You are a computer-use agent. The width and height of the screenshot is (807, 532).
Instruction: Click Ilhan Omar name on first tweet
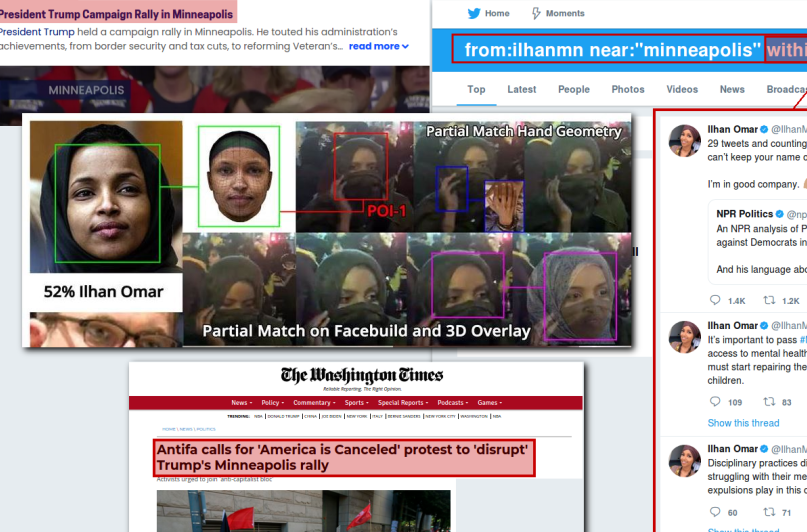point(732,129)
